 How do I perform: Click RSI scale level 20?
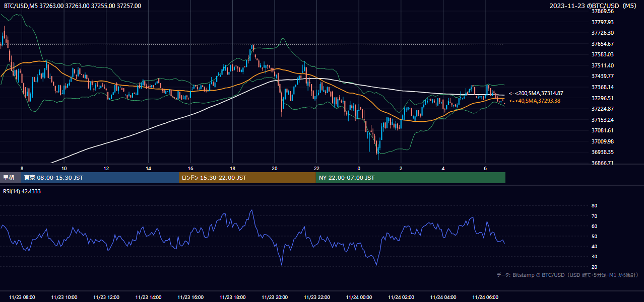(594, 267)
